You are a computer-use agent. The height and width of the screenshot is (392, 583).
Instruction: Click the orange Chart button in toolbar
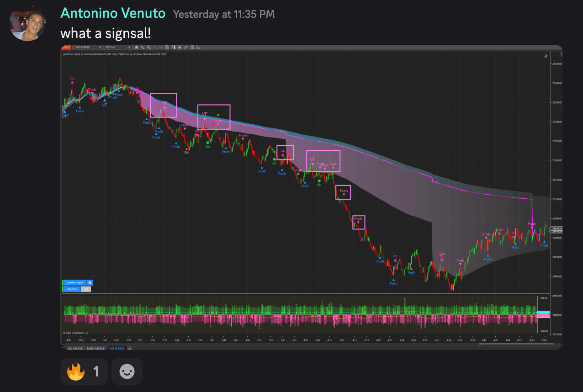[66, 47]
